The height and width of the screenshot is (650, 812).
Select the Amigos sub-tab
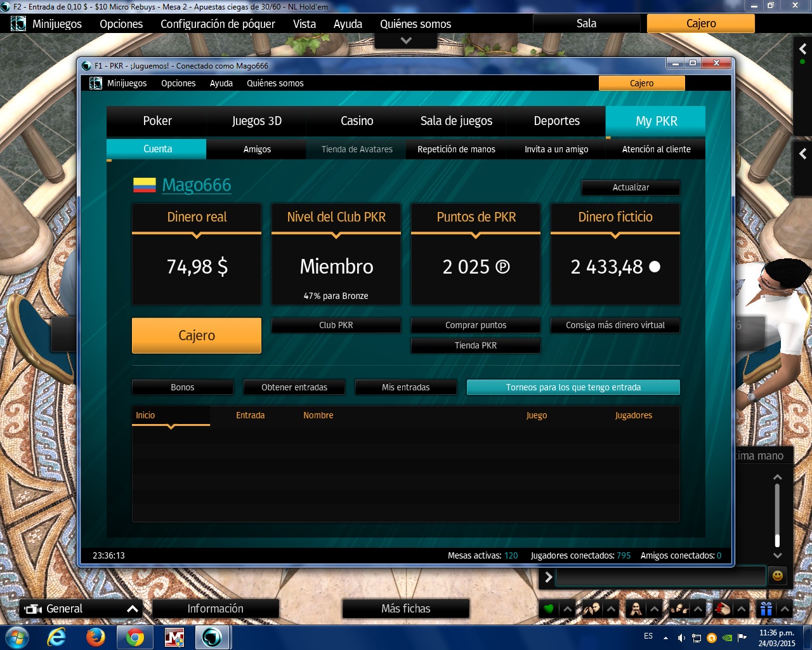click(x=257, y=149)
